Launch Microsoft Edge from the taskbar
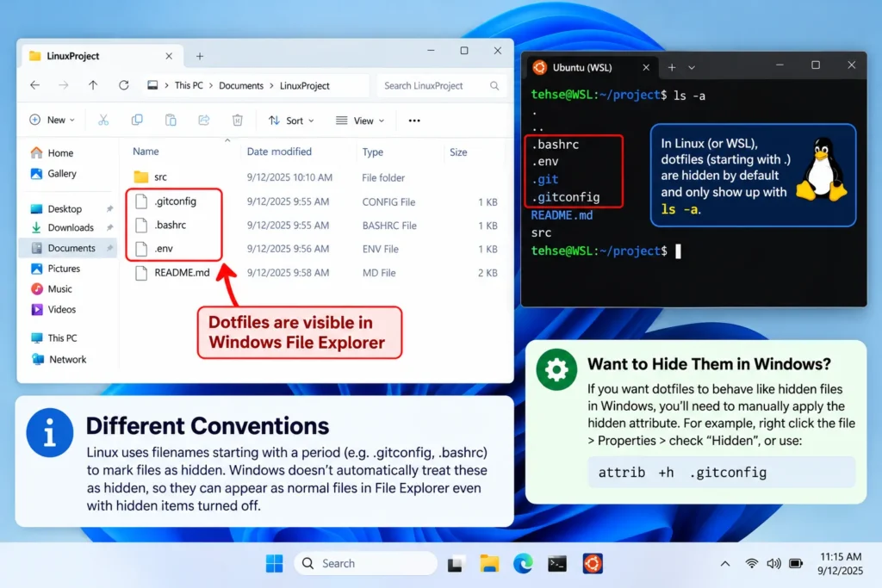Image resolution: width=882 pixels, height=588 pixels. coord(523,563)
